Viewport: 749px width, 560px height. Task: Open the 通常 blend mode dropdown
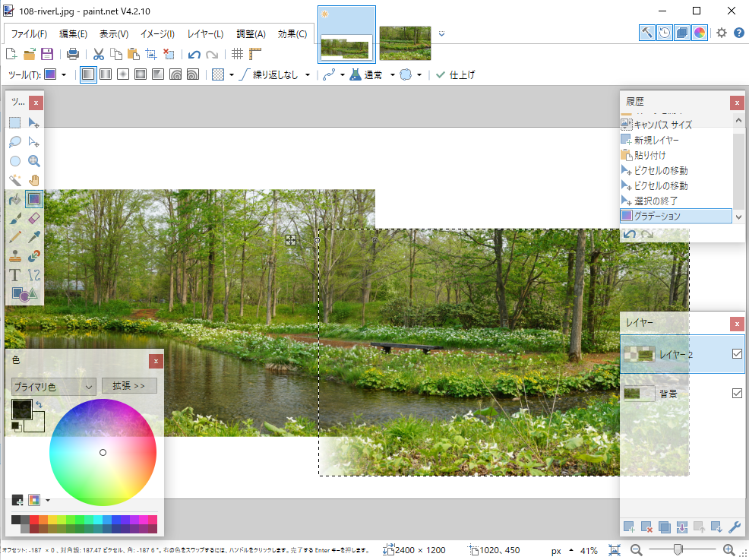[392, 75]
